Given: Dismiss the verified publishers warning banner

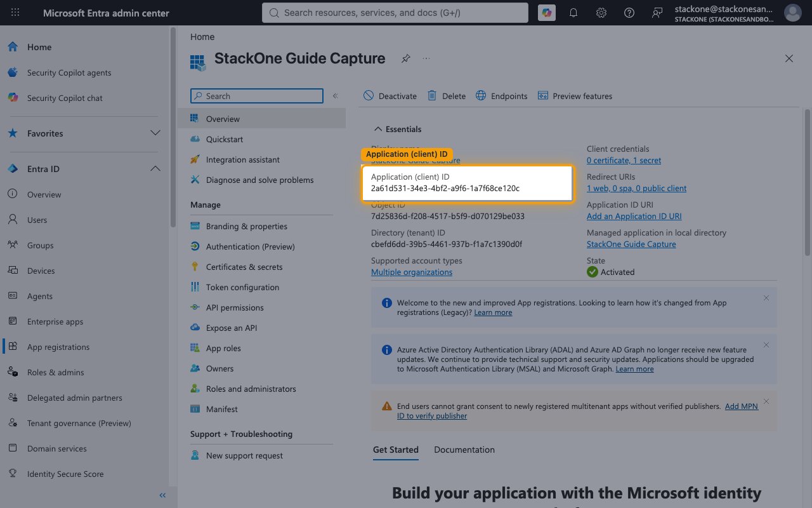Looking at the screenshot, I should click(x=766, y=401).
